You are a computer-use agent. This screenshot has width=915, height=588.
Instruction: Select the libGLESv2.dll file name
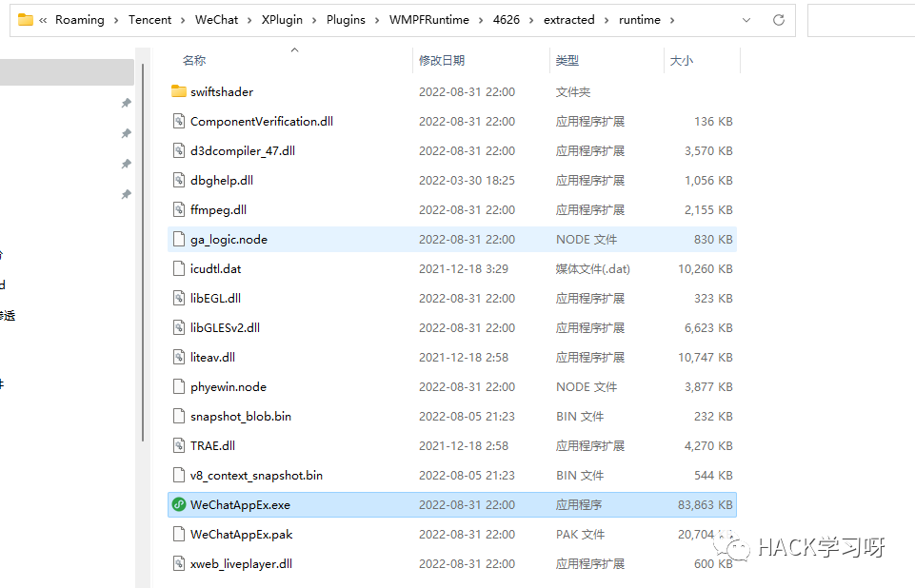[225, 327]
